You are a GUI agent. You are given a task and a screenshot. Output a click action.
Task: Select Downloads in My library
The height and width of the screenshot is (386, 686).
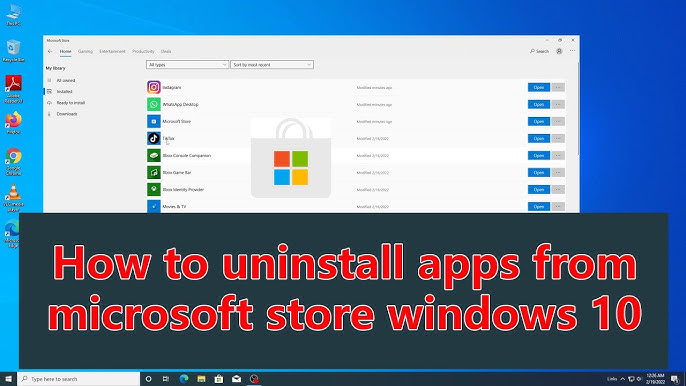point(66,114)
